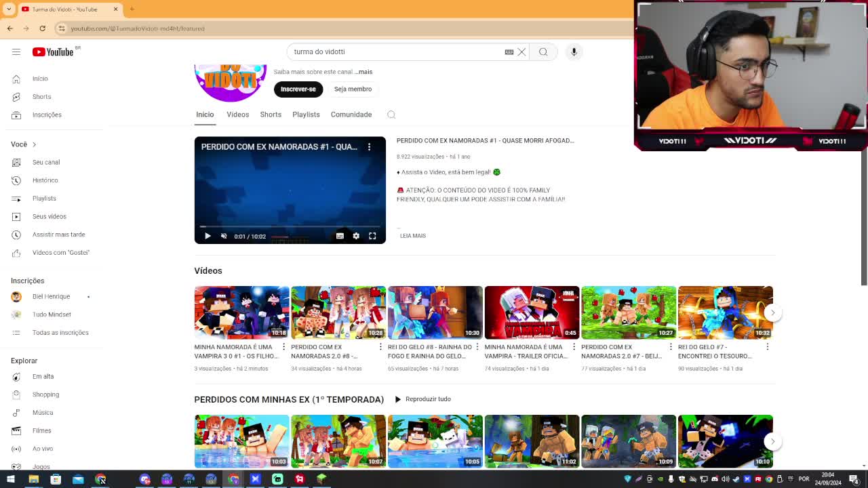Open the on-screen keyboard icon in search
868x488 pixels.
509,52
